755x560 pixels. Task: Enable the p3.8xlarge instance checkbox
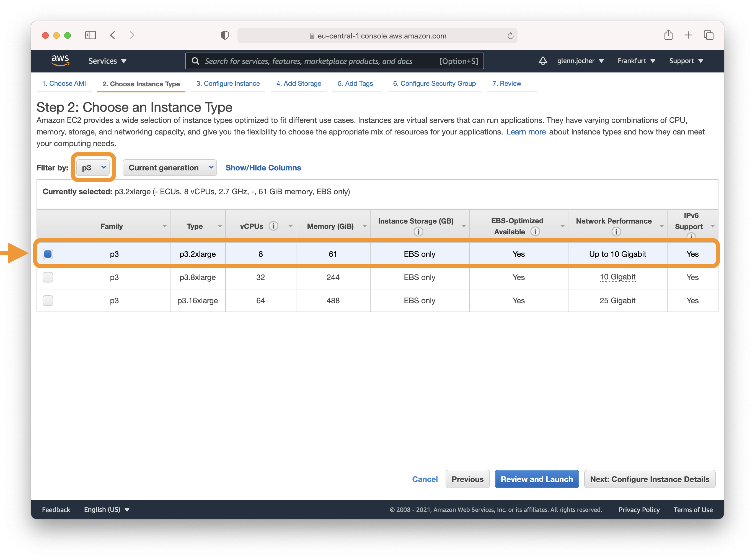(48, 277)
